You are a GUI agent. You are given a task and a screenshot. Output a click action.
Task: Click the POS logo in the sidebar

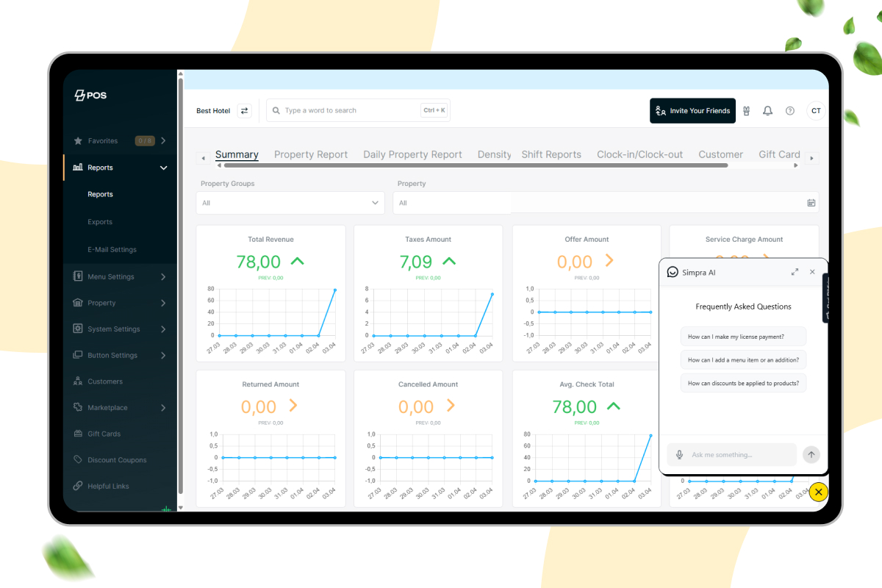point(90,96)
